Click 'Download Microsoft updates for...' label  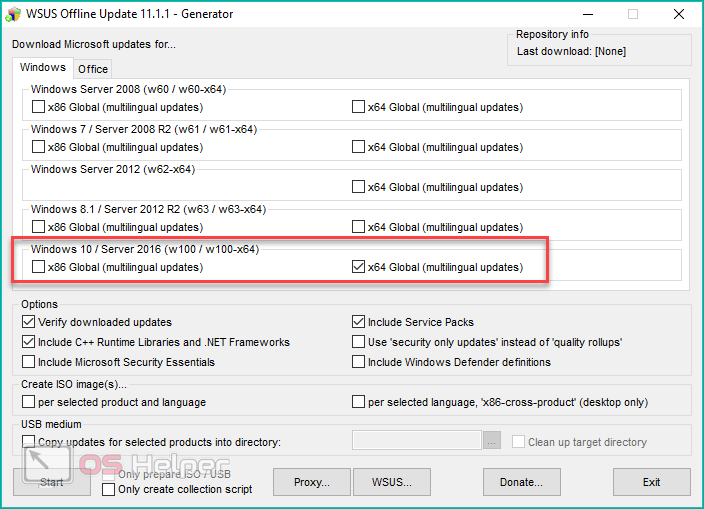click(93, 44)
